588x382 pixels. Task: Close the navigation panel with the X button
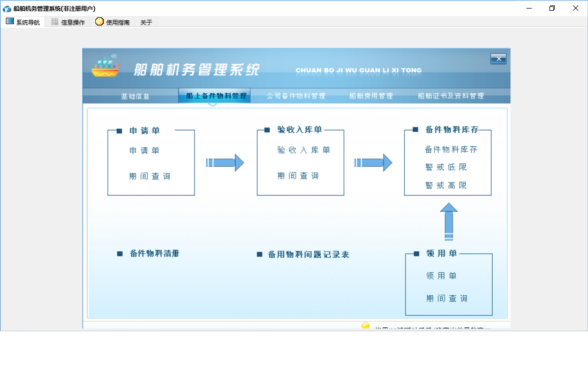coord(499,58)
